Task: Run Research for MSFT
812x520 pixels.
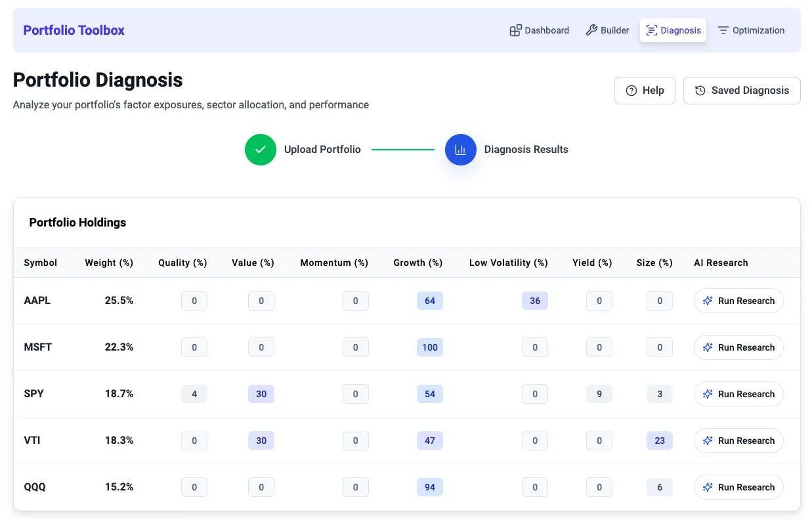Action: 738,347
